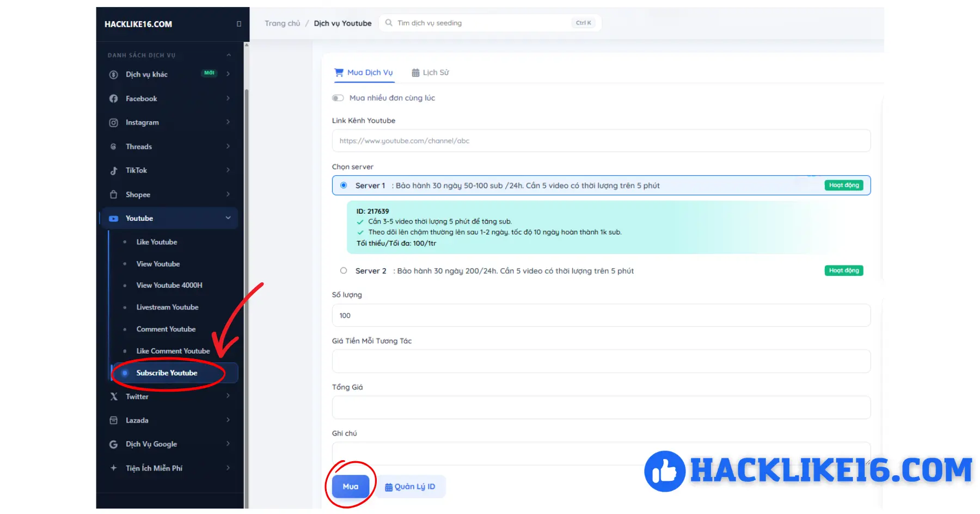980x514 pixels.
Task: Click the Instagram logo icon in sidebar
Action: [x=113, y=122]
